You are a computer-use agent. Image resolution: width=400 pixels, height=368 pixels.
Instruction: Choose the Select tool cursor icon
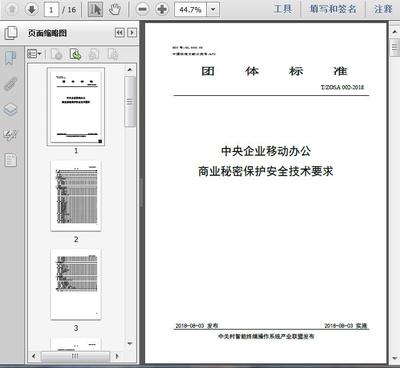(95, 9)
